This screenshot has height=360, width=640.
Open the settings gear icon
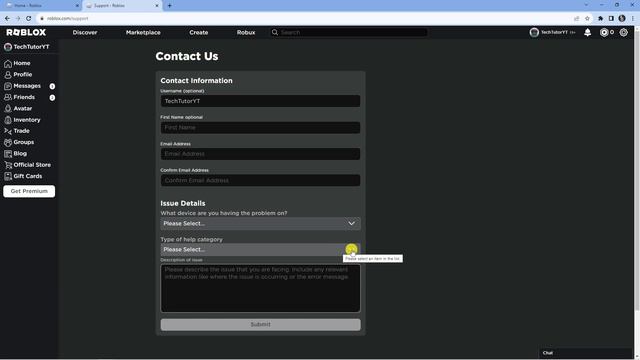(x=624, y=32)
